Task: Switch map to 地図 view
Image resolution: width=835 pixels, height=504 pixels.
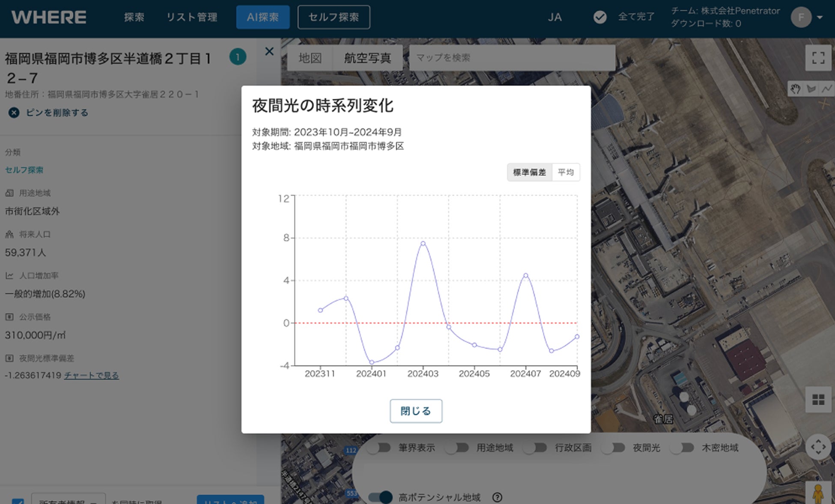Action: (x=310, y=58)
